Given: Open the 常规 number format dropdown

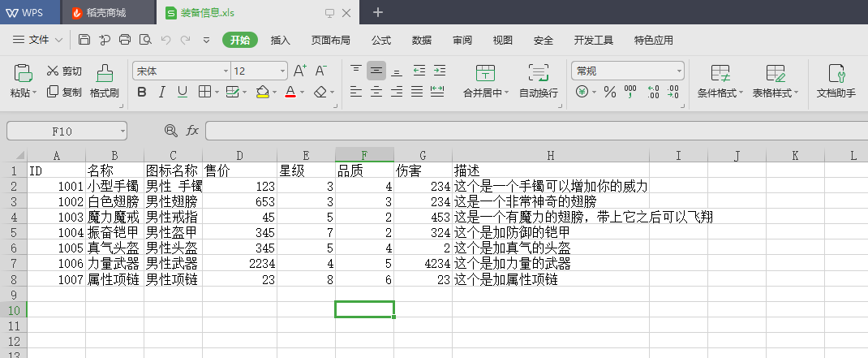Looking at the screenshot, I should pyautogui.click(x=679, y=71).
